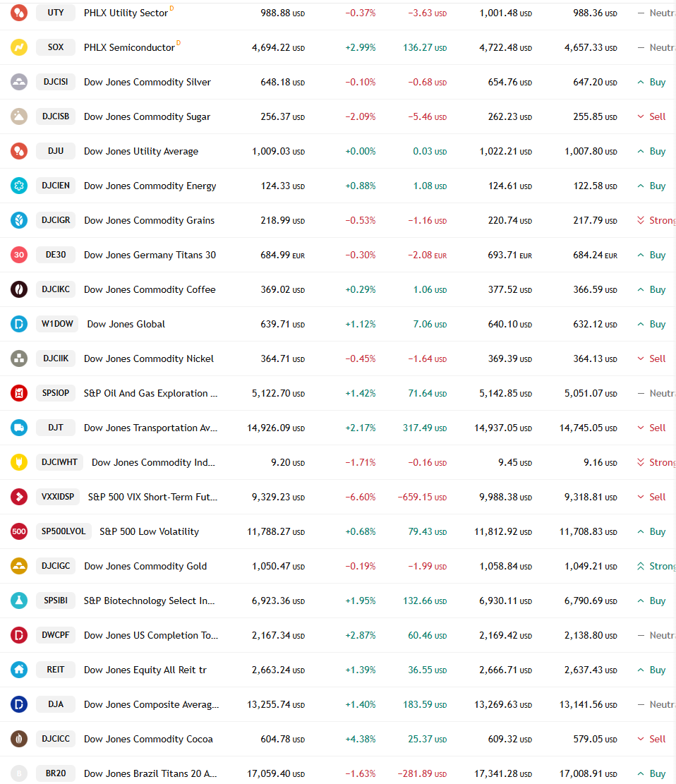Click the Dow Jones Global logo icon
The image size is (676, 784).
click(x=19, y=323)
